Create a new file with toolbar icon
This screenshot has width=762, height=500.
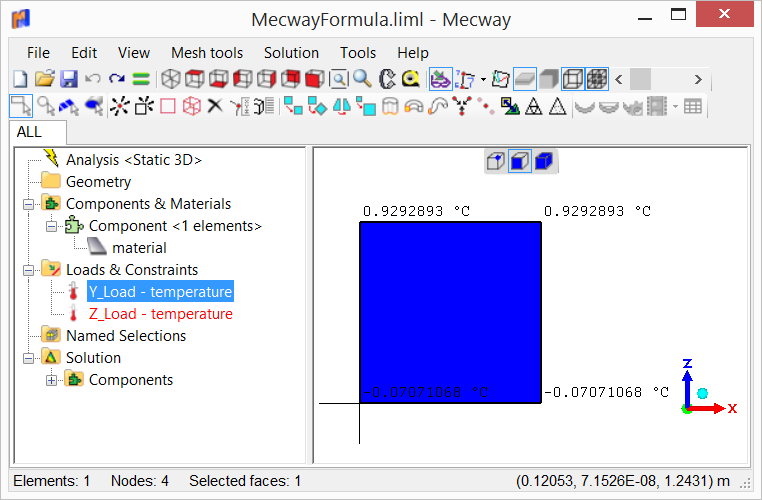click(21, 79)
